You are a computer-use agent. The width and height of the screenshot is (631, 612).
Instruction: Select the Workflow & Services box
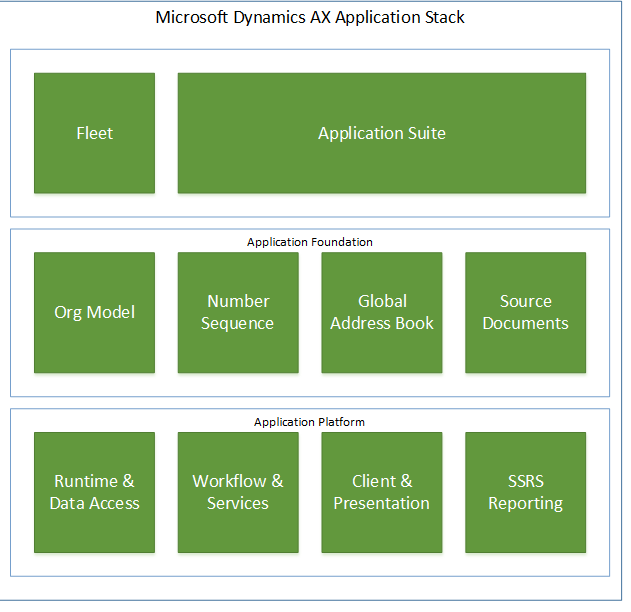(x=238, y=492)
